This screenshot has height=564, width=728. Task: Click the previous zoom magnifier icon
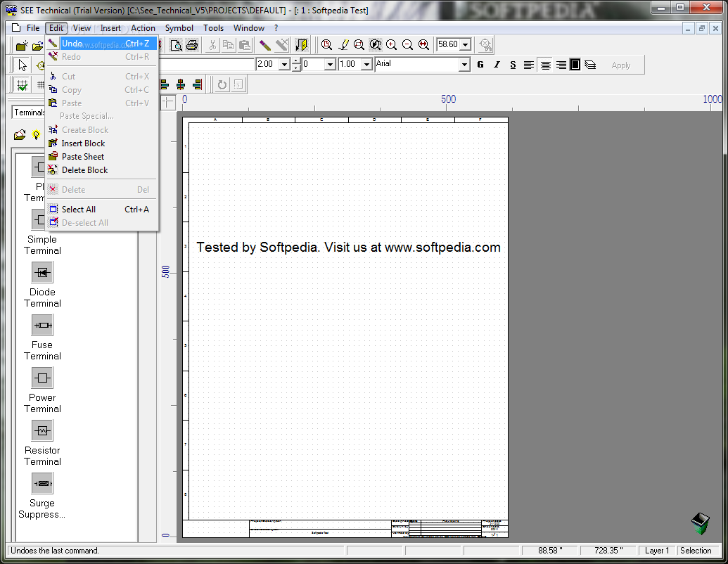pos(375,44)
